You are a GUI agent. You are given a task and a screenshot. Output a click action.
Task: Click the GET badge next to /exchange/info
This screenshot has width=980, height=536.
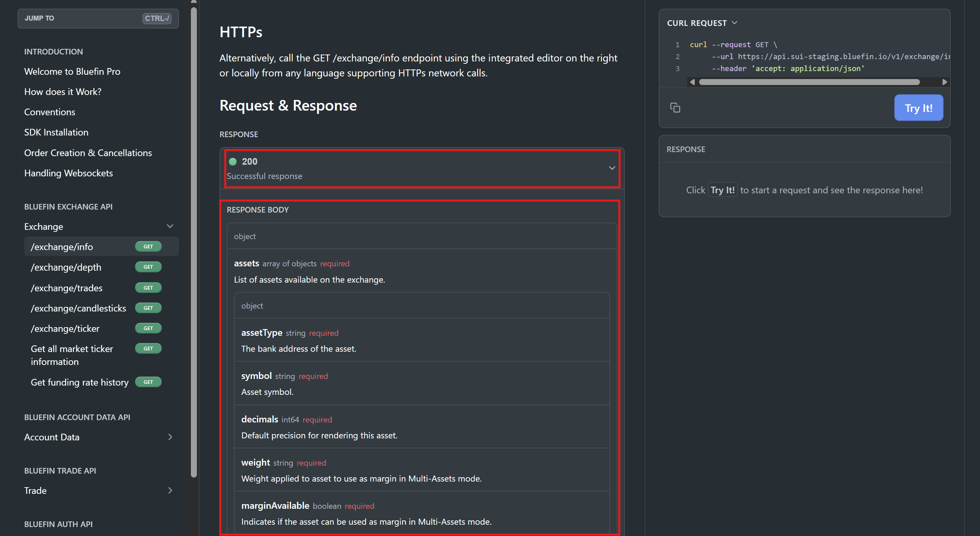(148, 247)
